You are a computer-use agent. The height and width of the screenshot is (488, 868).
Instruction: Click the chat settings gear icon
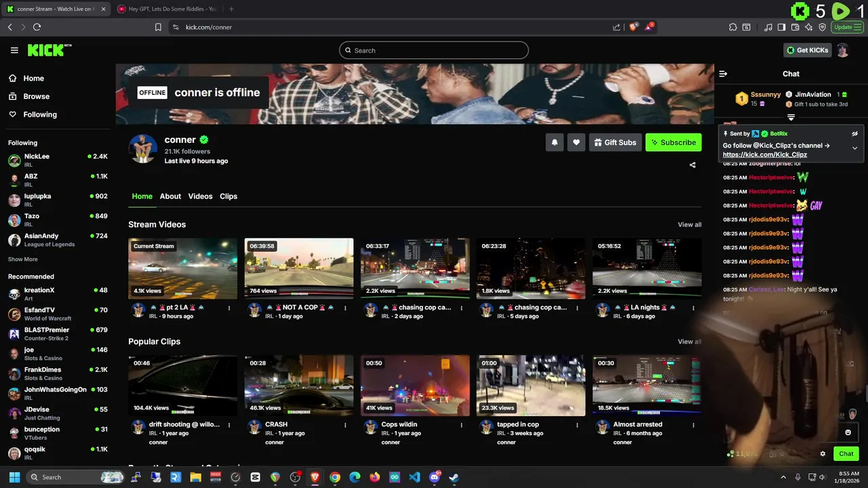point(823,454)
